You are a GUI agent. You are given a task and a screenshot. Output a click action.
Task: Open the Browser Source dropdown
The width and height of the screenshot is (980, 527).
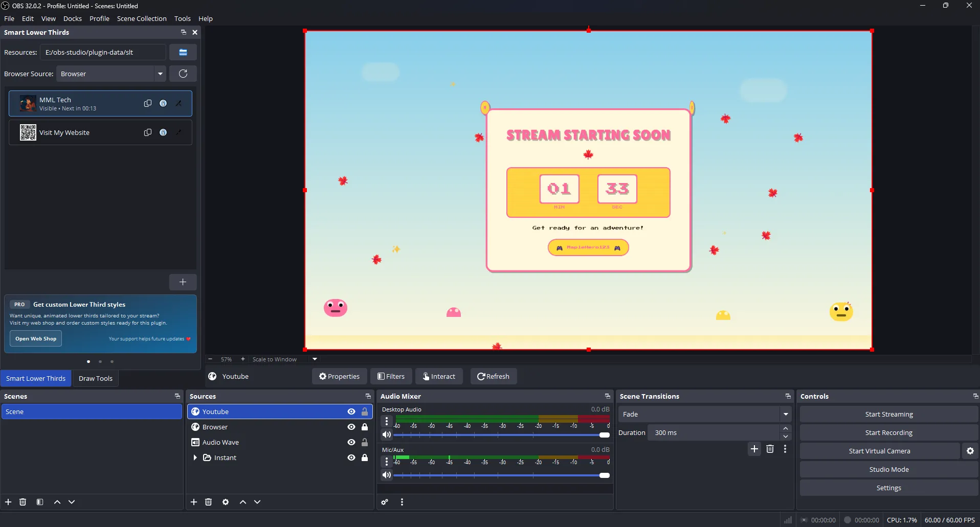click(160, 74)
